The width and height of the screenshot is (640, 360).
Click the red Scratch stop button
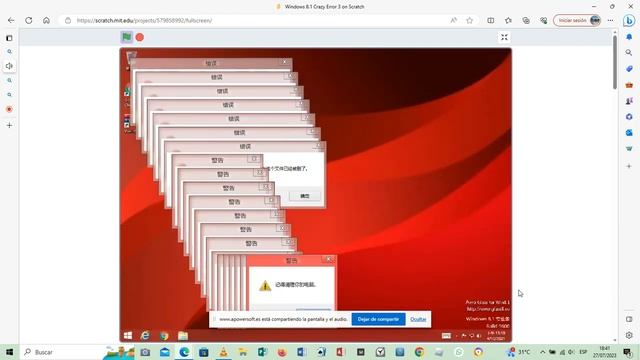click(140, 37)
